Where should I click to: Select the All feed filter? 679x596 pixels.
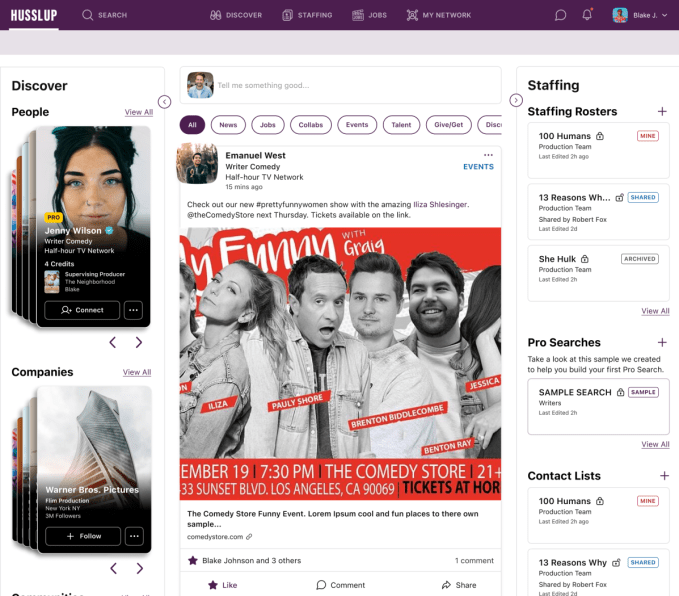192,125
